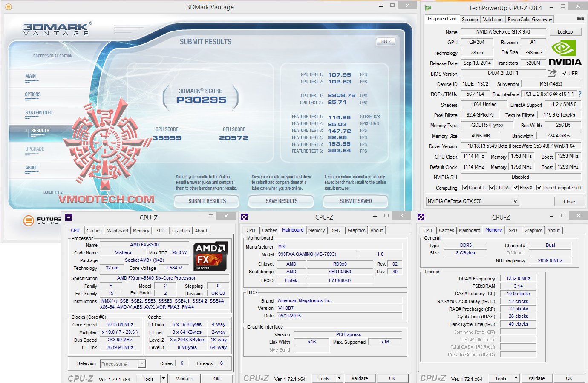Click the Driver Version field in GPU-Z
588x383 pixels.
coord(521,146)
